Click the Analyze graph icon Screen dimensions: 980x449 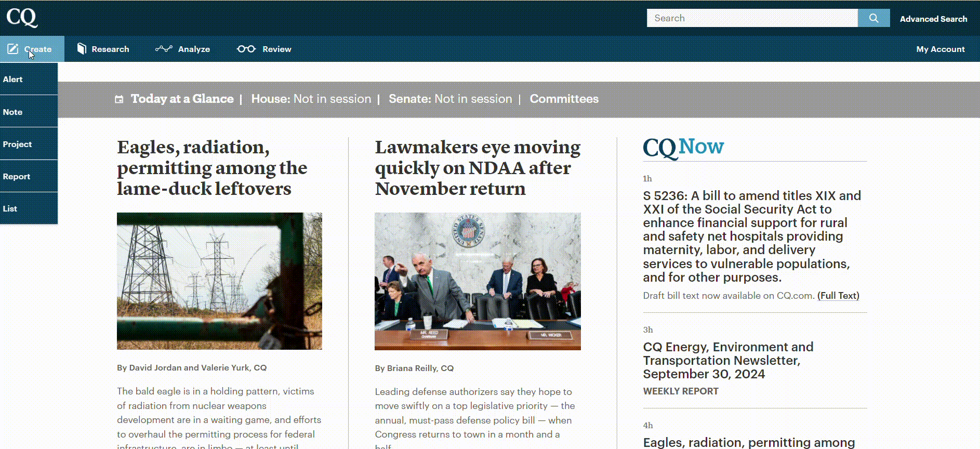164,49
